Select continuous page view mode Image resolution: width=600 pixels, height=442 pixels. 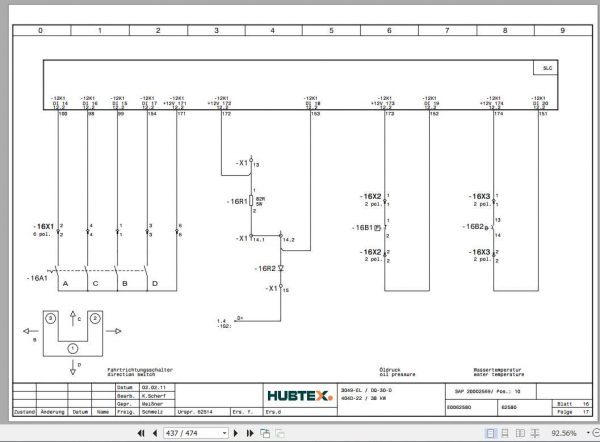click(x=505, y=433)
